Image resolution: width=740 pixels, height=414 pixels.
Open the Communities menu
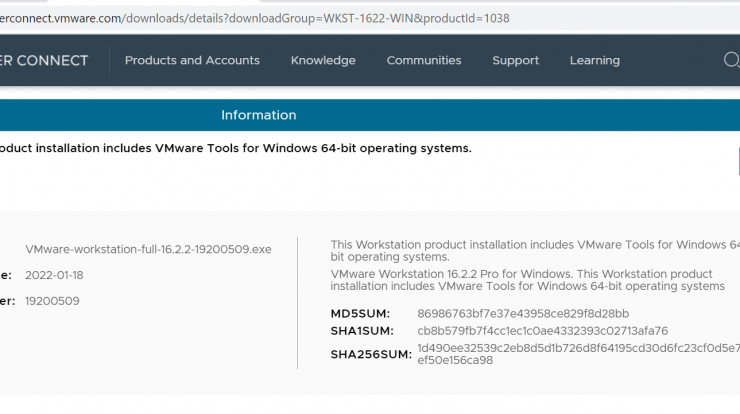tap(424, 60)
